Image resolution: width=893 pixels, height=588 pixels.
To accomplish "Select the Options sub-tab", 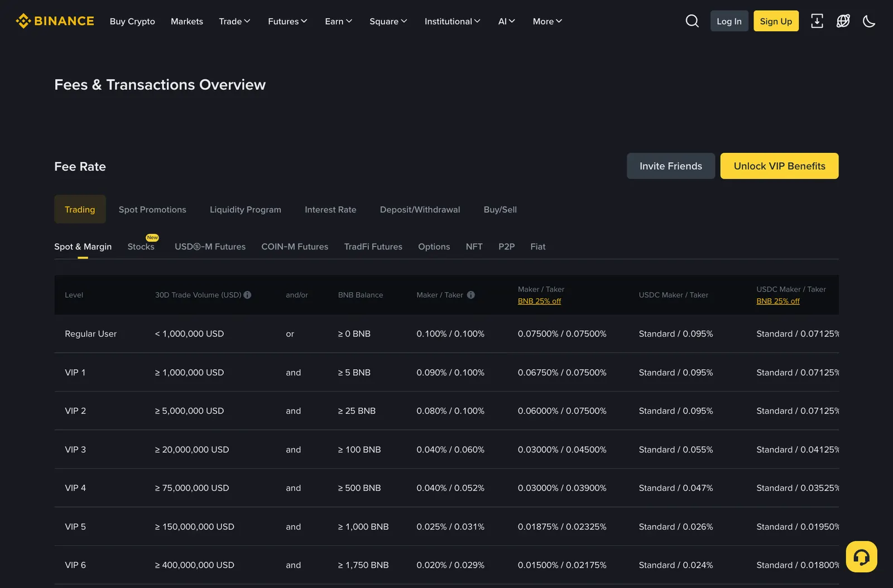I will tap(434, 247).
